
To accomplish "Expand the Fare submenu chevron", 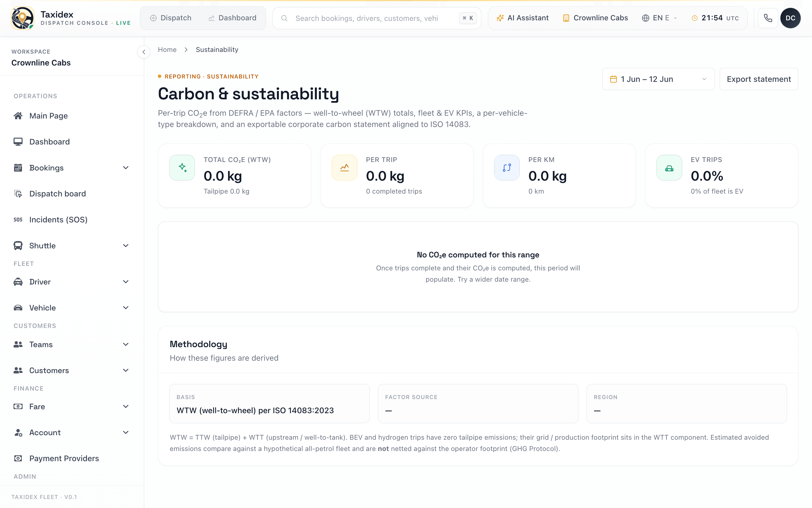I will 126,406.
